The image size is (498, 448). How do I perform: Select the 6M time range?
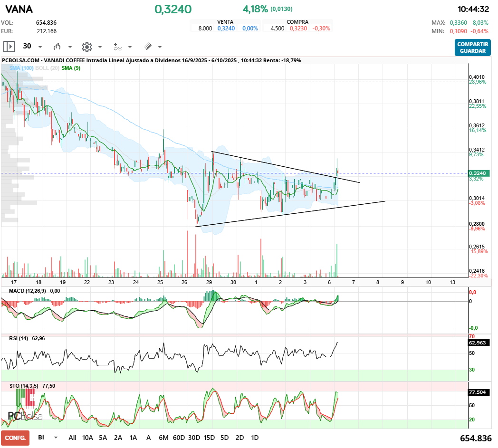(x=163, y=438)
